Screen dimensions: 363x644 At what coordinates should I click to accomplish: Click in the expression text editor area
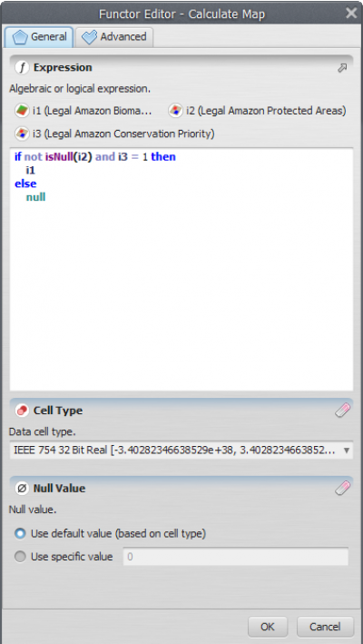[x=181, y=269]
